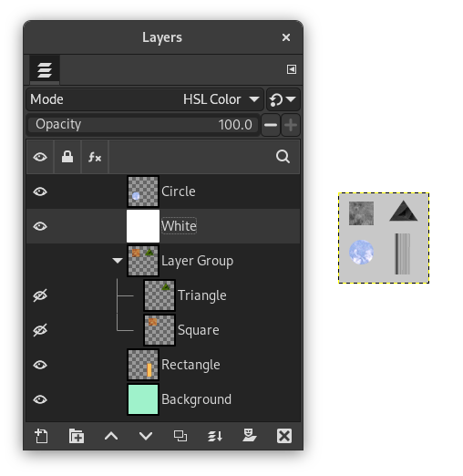Hide the Rectangle layer
Screen dimensions: 463x476
40,365
